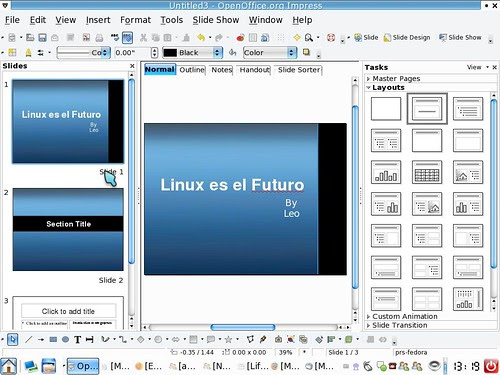Export directly as PDF icon
This screenshot has height=375, width=500.
(86, 38)
